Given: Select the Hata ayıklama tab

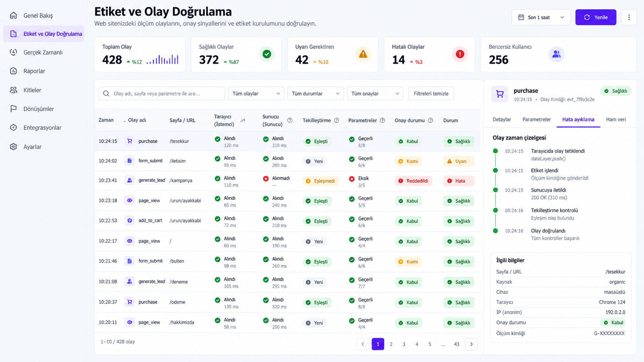Looking at the screenshot, I should coord(578,120).
